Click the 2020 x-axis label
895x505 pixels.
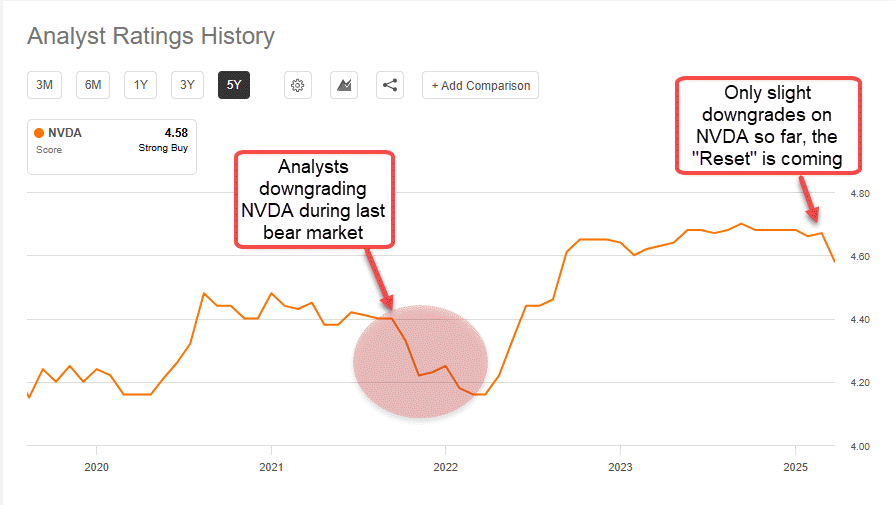point(96,467)
